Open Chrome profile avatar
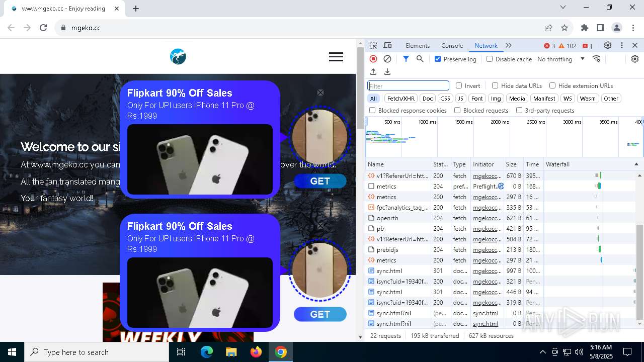644x362 pixels. point(617,28)
